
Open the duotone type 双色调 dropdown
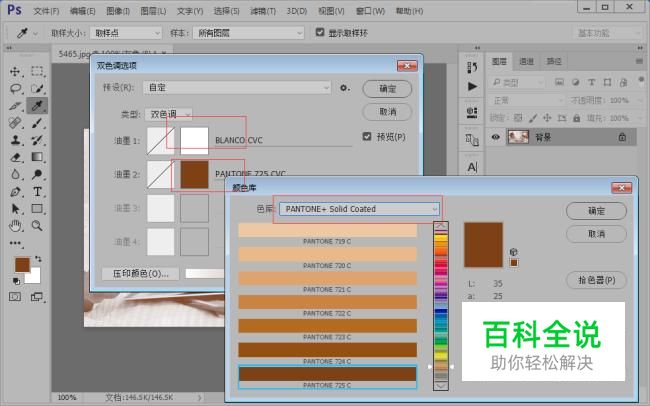point(168,114)
